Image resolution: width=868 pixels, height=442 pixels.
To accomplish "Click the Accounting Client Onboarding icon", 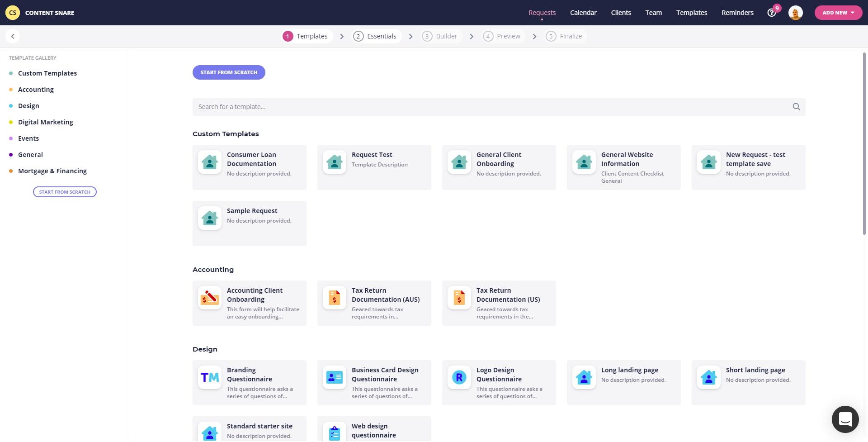I will pos(210,298).
